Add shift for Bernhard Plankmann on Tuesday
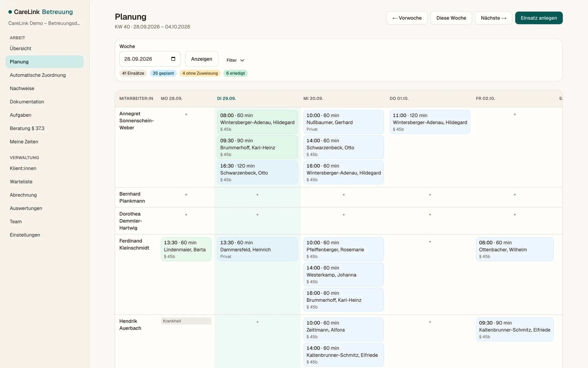Viewport: 588px width, 368px height. [x=258, y=195]
